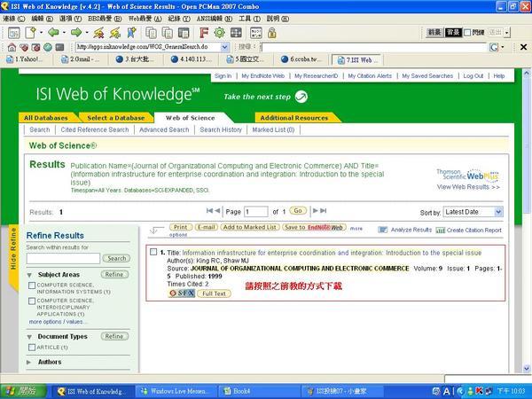Open the address bar URL dropdown
The width and height of the screenshot is (532, 399).
tap(224, 47)
